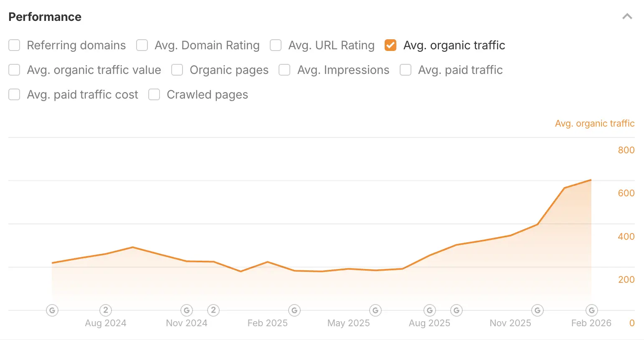
Task: Collapse the Performance section chevron
Action: pyautogui.click(x=627, y=17)
